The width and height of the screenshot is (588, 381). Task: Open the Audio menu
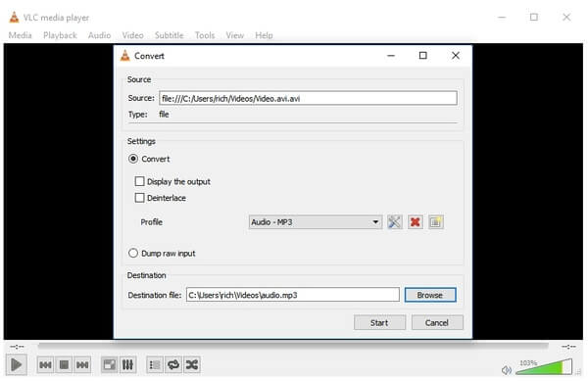pyautogui.click(x=99, y=35)
